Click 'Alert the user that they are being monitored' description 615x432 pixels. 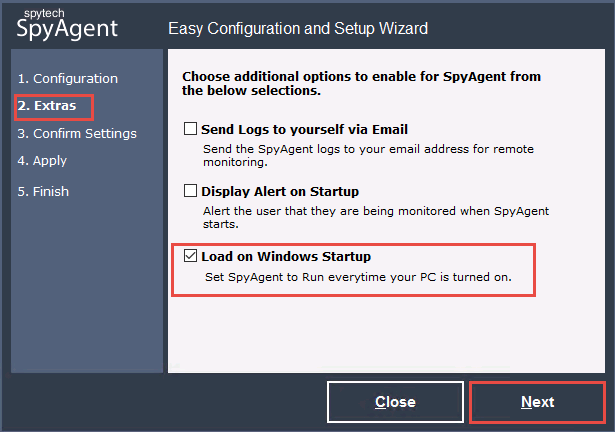pos(376,217)
